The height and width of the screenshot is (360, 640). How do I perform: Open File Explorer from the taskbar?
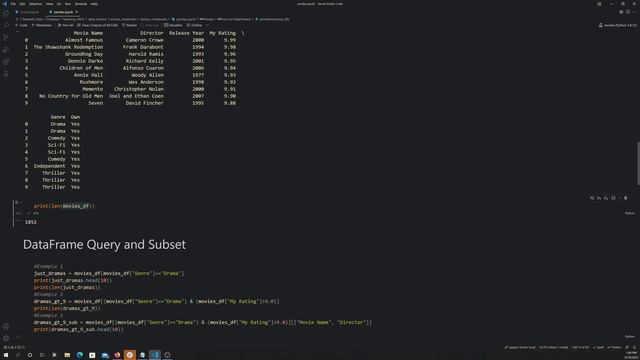pos(67,355)
